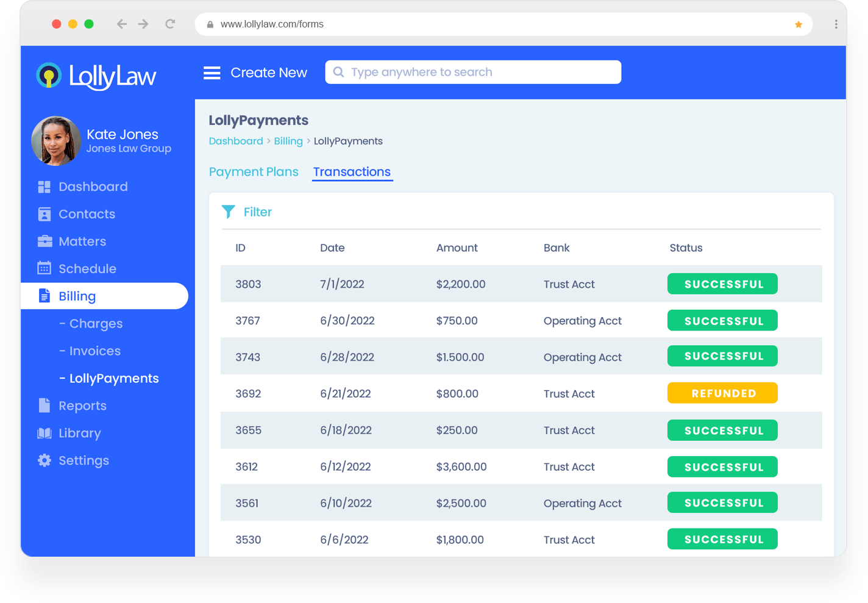Click SUCCESSFUL status for transaction 3612
Screen dimensions: 868x603
[722, 466]
